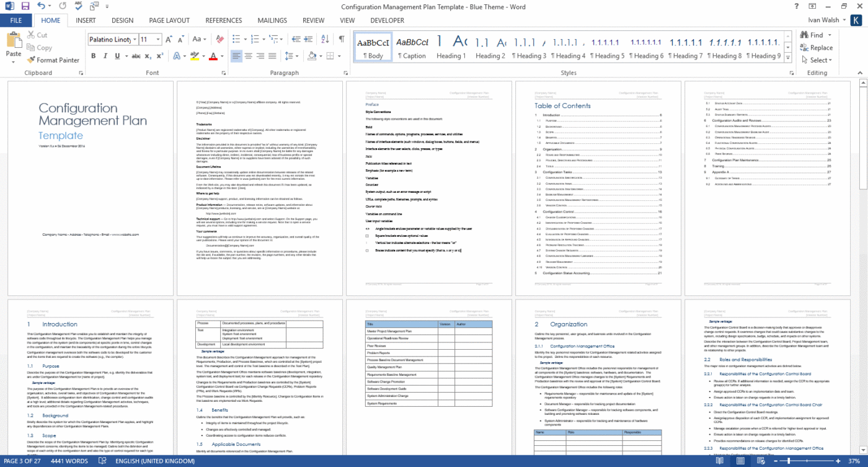The height and width of the screenshot is (467, 868).
Task: Apply the Font Color to text
Action: pos(214,56)
